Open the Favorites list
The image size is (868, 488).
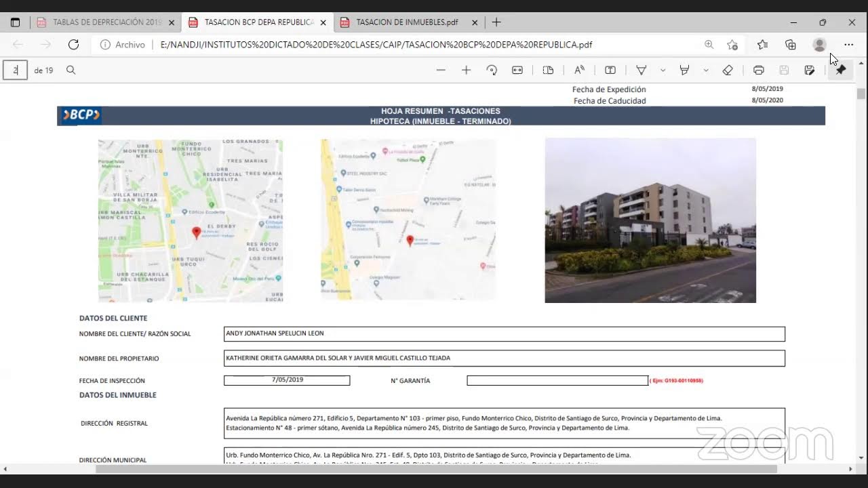[762, 45]
